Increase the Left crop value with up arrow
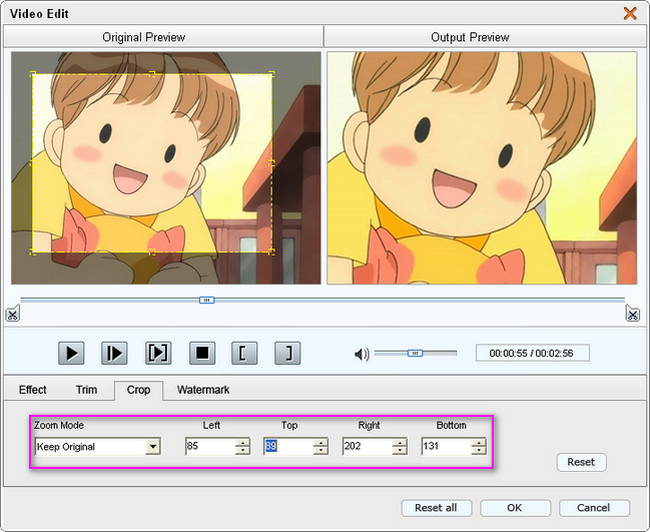The height and width of the screenshot is (532, 650). click(243, 442)
